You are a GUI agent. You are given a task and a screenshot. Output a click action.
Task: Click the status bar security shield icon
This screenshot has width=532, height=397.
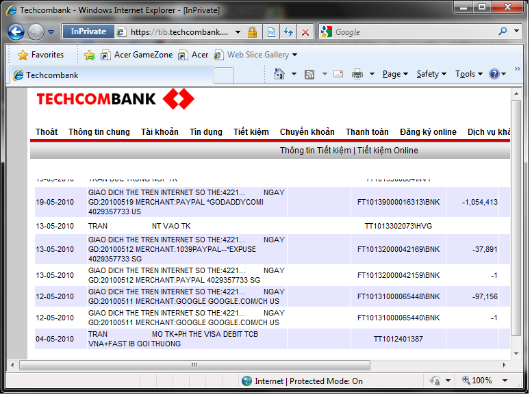click(435, 381)
